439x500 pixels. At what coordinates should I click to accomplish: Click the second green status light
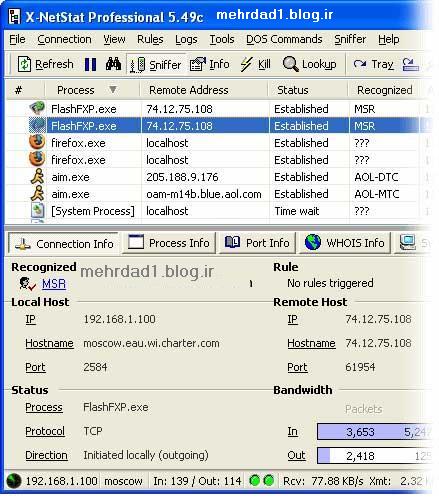point(268,481)
